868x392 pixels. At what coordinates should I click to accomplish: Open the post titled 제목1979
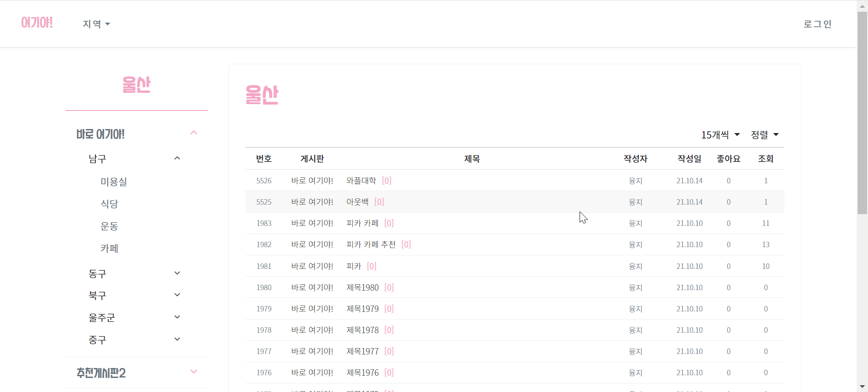(x=362, y=309)
